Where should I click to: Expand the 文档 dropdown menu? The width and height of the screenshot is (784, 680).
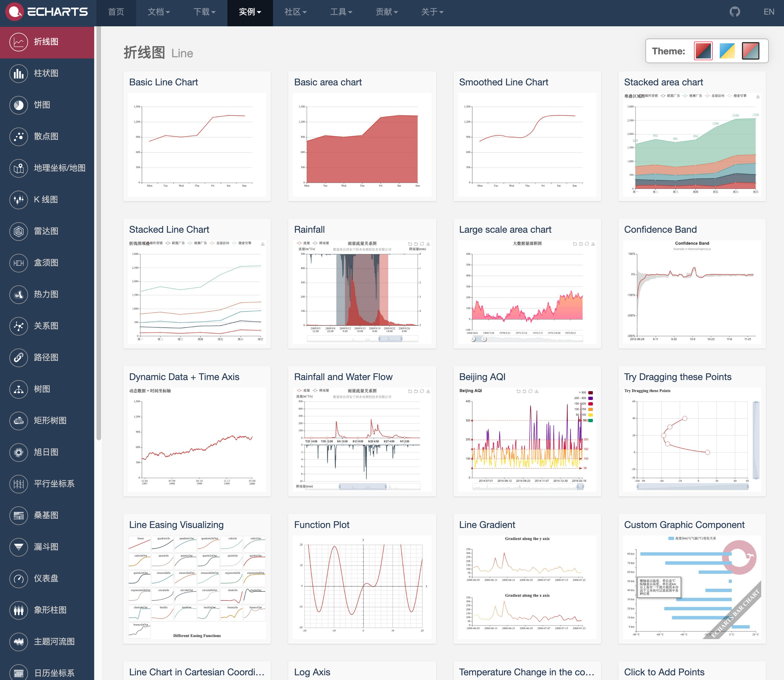coord(159,12)
